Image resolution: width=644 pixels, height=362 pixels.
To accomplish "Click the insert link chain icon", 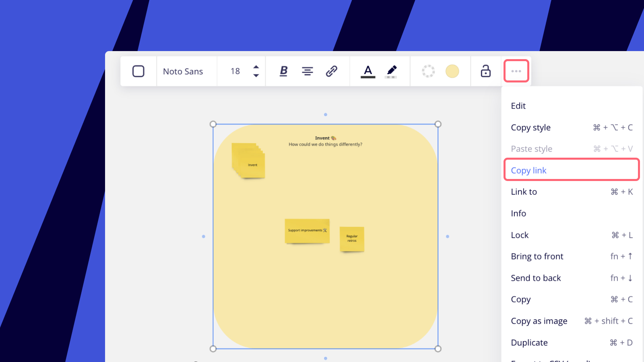I will (x=331, y=71).
